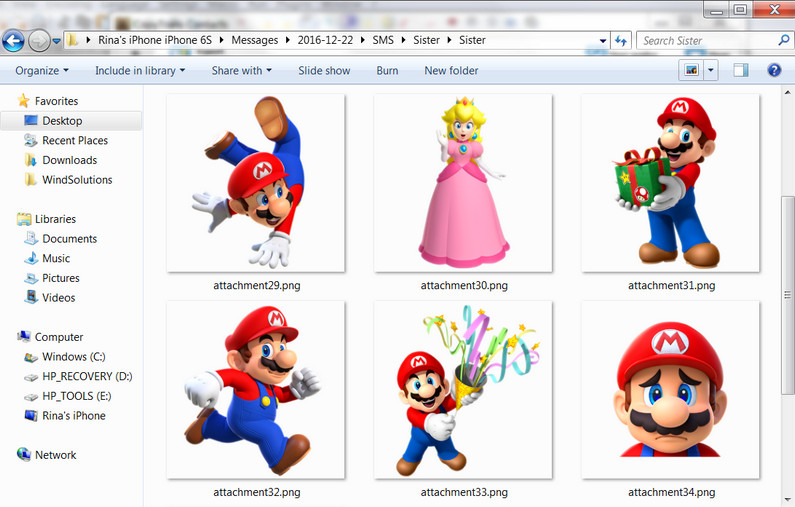Click the refresh button next to address bar
795x507 pixels.
click(621, 41)
